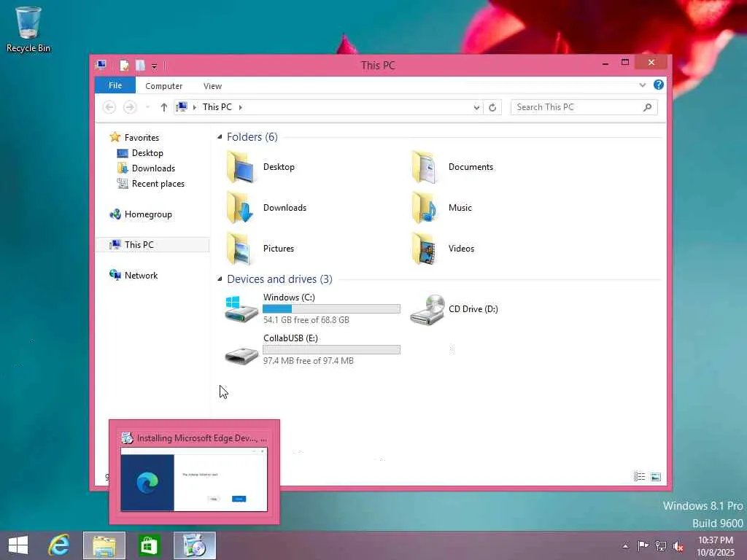
Task: Select the Videos folder icon
Action: pos(425,249)
